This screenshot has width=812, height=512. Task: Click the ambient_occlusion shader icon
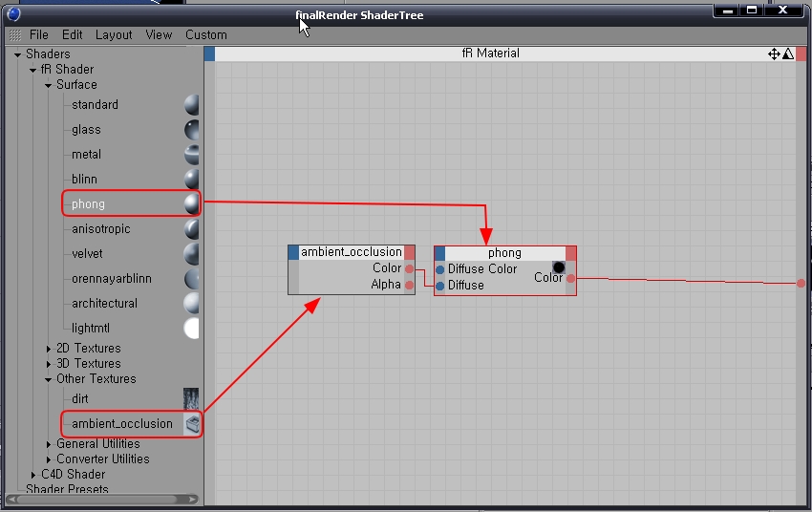(x=192, y=424)
